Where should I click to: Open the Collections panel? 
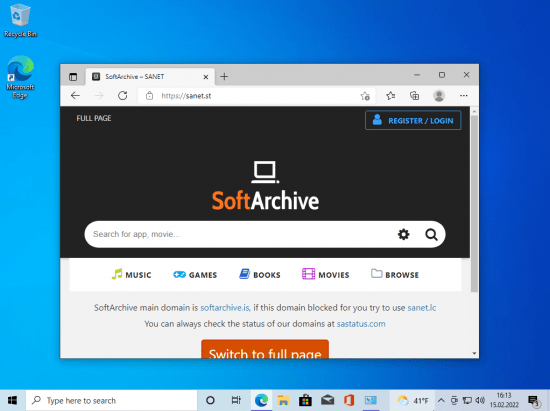(x=415, y=95)
